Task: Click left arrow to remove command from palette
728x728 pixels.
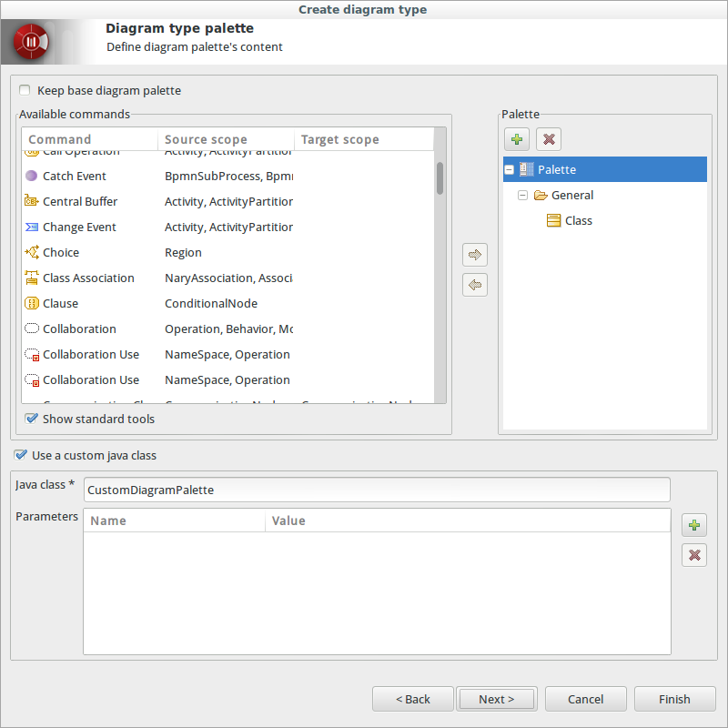Action: click(475, 285)
